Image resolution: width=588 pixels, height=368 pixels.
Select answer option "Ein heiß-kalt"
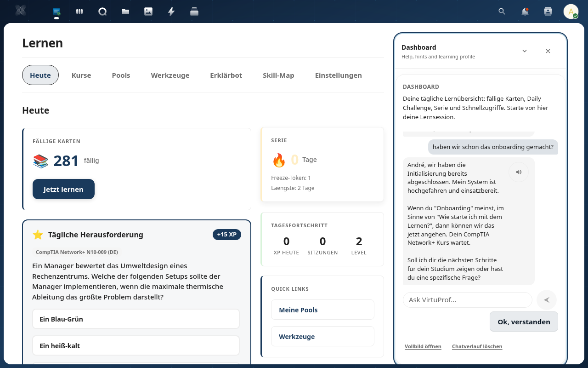pos(136,345)
